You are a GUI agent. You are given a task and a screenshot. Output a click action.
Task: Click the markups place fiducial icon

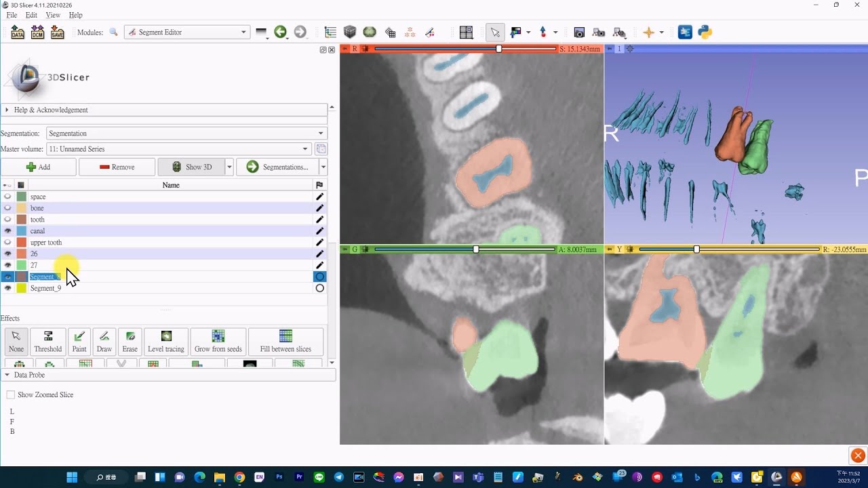pos(542,32)
